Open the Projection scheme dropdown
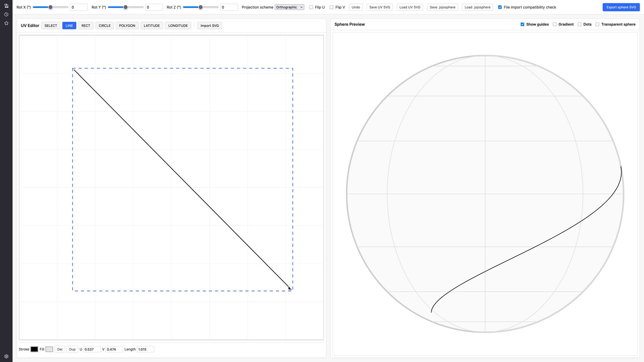Viewport: 644px width, 362px height. click(x=289, y=7)
